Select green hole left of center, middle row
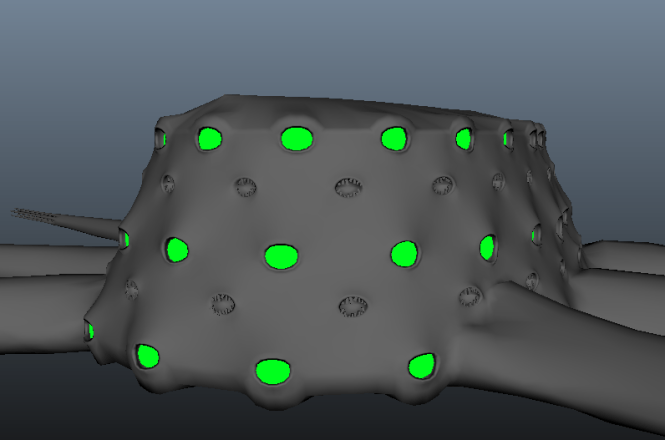The width and height of the screenshot is (665, 440). (178, 249)
